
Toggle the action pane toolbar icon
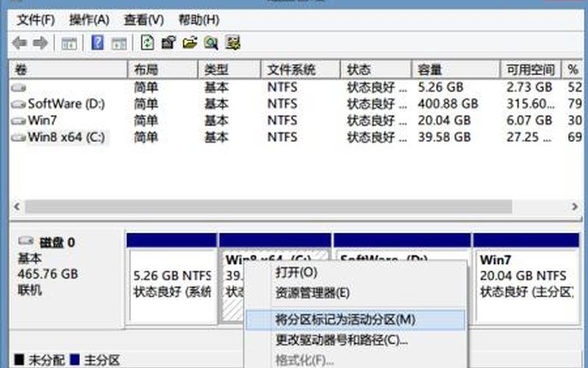(x=119, y=43)
